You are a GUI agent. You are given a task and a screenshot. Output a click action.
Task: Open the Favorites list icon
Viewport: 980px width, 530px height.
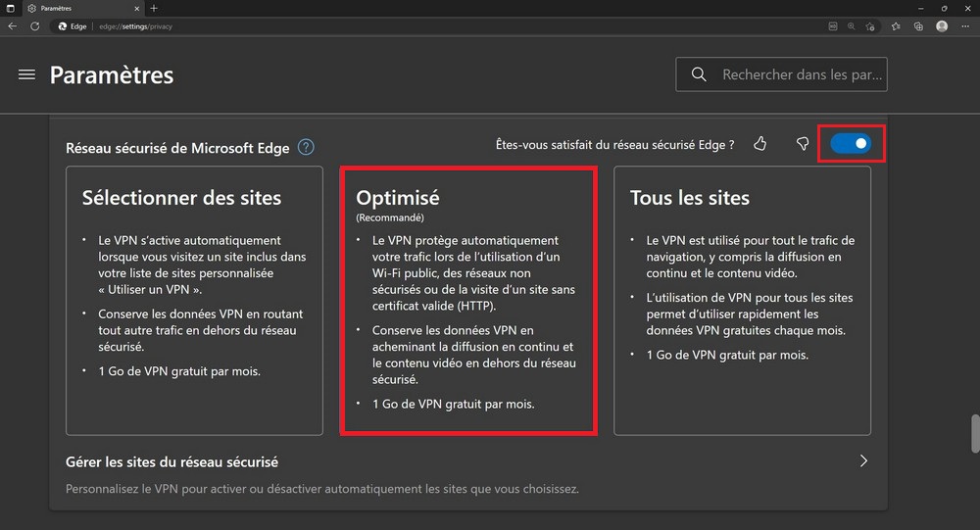(x=896, y=26)
